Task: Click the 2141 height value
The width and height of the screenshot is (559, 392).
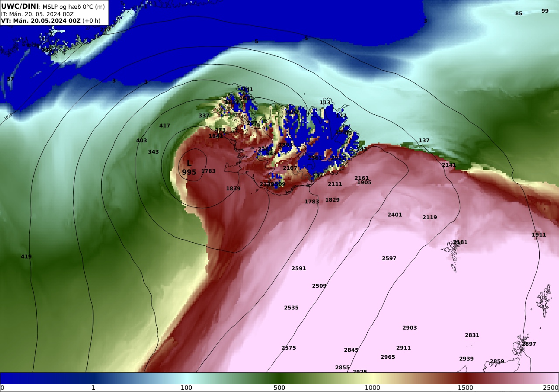Action: [449, 165]
